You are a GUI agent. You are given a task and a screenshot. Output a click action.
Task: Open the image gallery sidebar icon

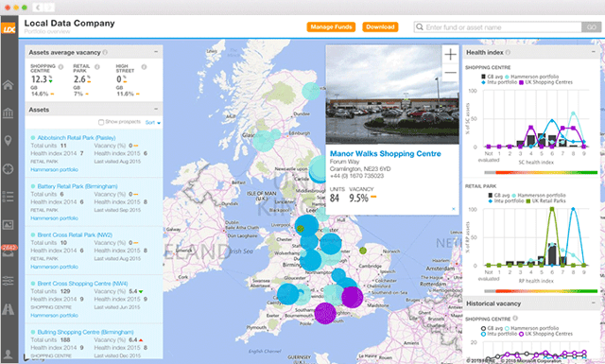(9, 225)
